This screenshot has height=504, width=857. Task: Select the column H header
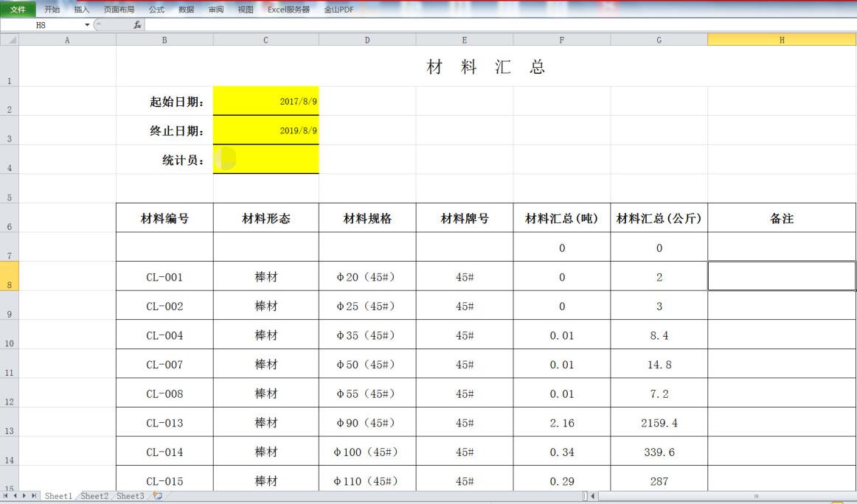coord(782,40)
